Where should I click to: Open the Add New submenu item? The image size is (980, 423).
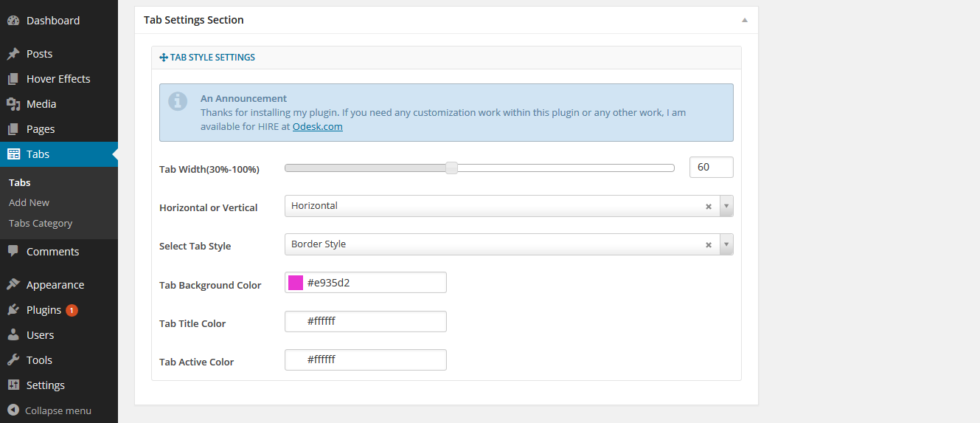pyautogui.click(x=29, y=202)
